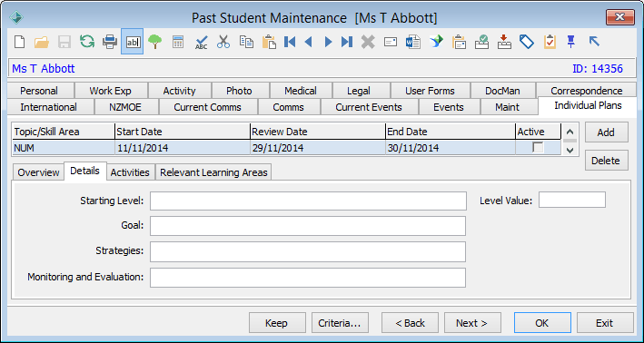Open the DocMan tab
644x343 pixels.
point(502,91)
